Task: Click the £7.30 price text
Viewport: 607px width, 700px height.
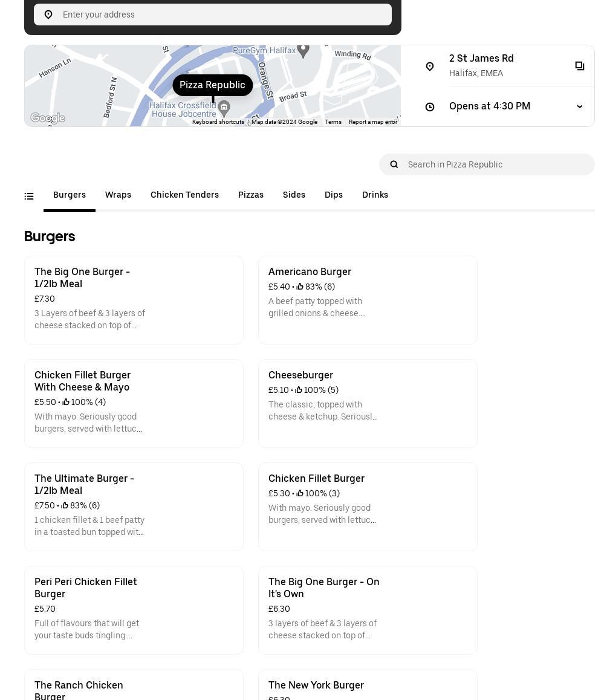Action: 45,299
